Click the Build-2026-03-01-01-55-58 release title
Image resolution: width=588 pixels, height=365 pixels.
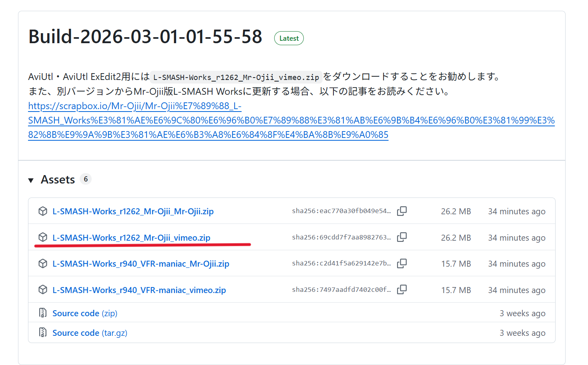(x=145, y=37)
